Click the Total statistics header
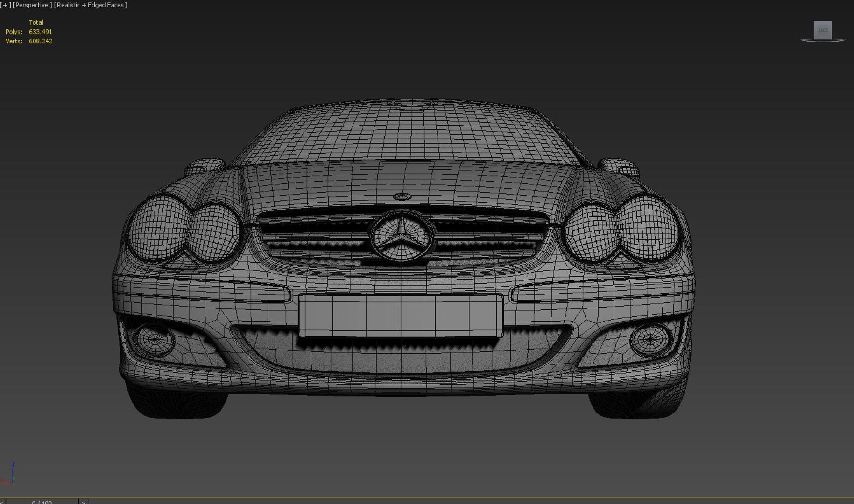Viewport: 854px width, 504px height. click(x=36, y=22)
